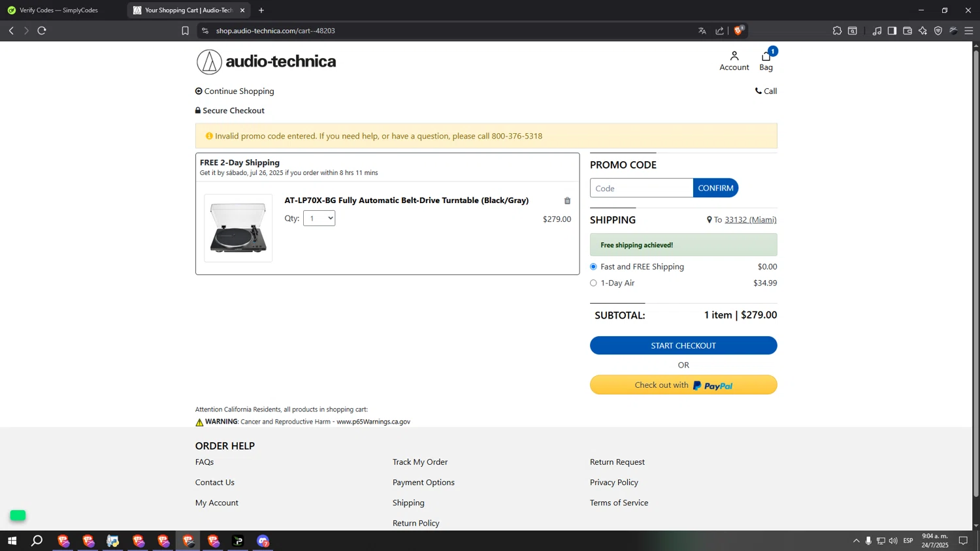Open the Brave Wallet icon
Screen dimensions: 980x551
[x=907, y=31]
